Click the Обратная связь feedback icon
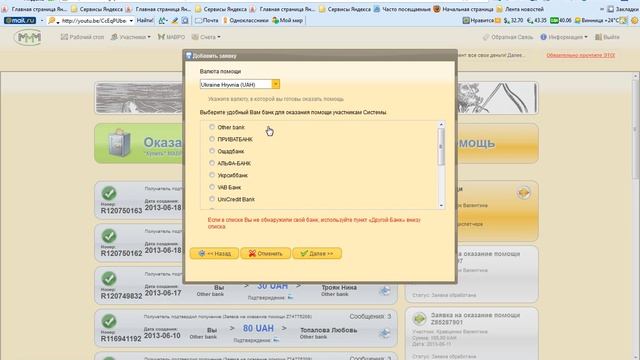640x360 pixels. tap(486, 37)
